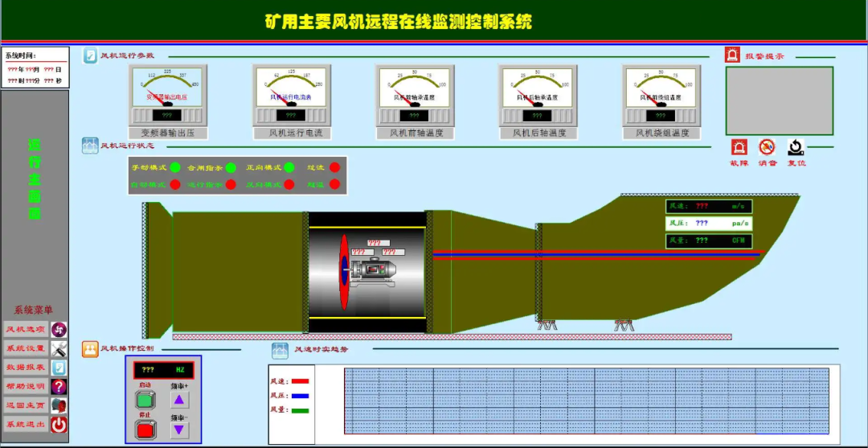Open the question mark help icon
868x448 pixels.
click(x=59, y=386)
